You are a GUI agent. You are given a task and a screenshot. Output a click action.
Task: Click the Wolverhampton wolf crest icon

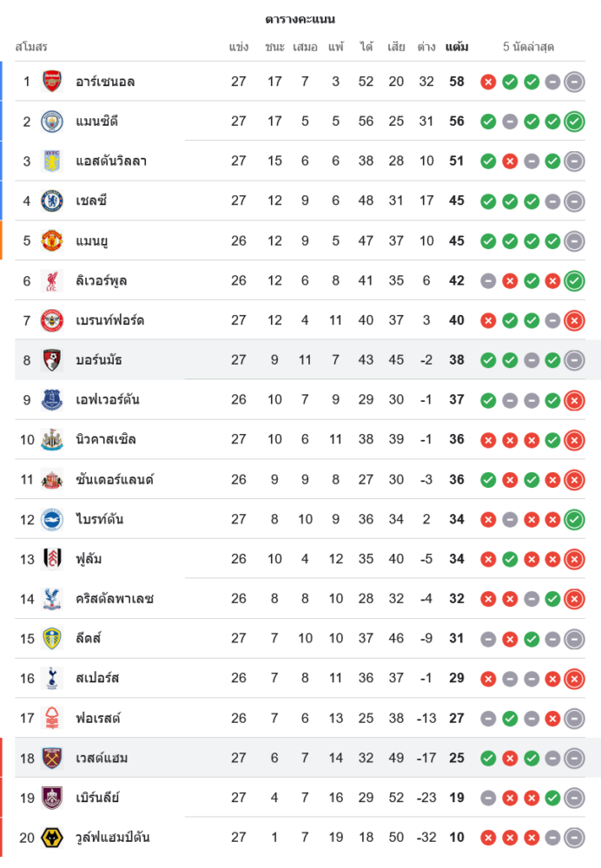coord(52,838)
